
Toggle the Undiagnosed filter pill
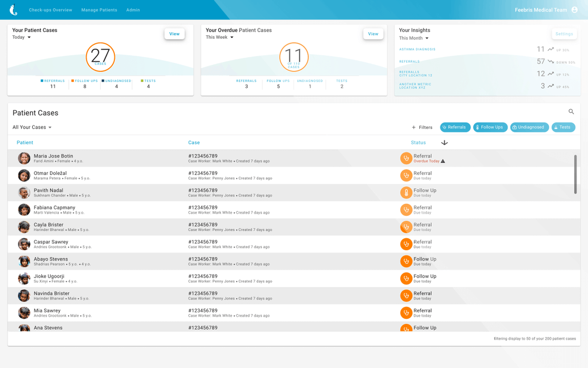[529, 127]
